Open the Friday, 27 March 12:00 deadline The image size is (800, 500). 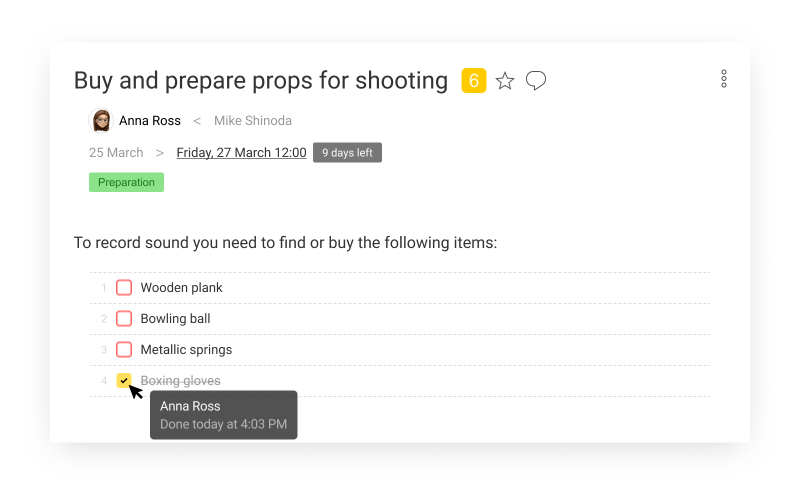[241, 153]
